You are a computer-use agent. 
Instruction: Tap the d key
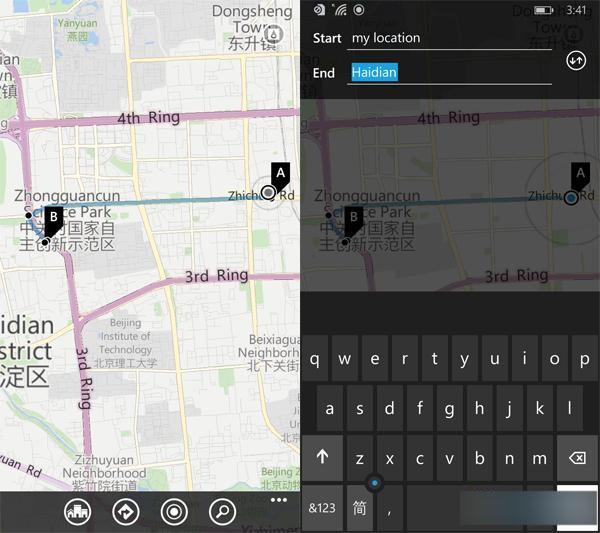(x=390, y=408)
